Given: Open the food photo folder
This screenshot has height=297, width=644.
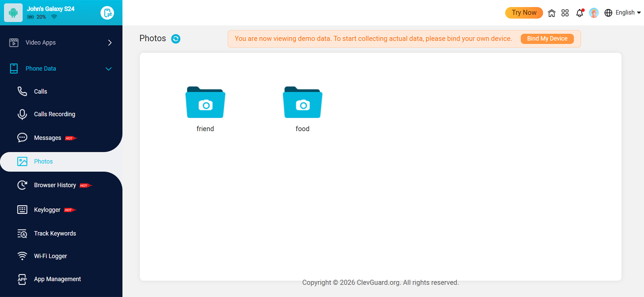Looking at the screenshot, I should point(303,102).
